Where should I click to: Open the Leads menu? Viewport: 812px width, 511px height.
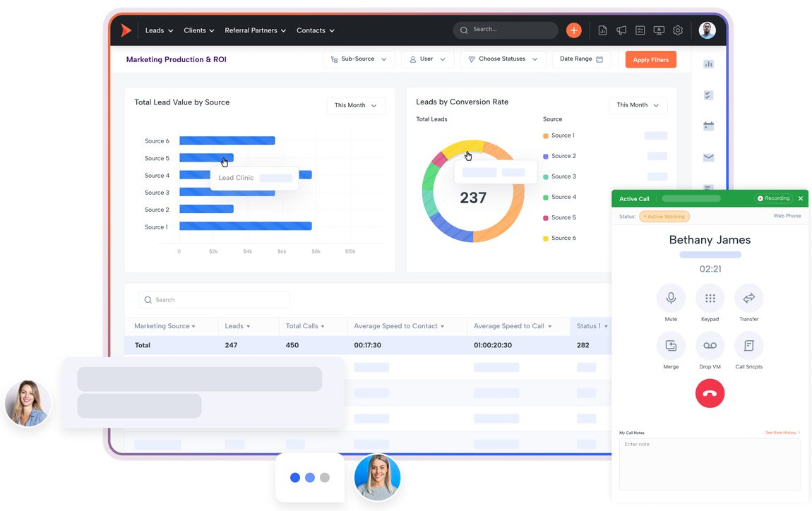coord(159,30)
